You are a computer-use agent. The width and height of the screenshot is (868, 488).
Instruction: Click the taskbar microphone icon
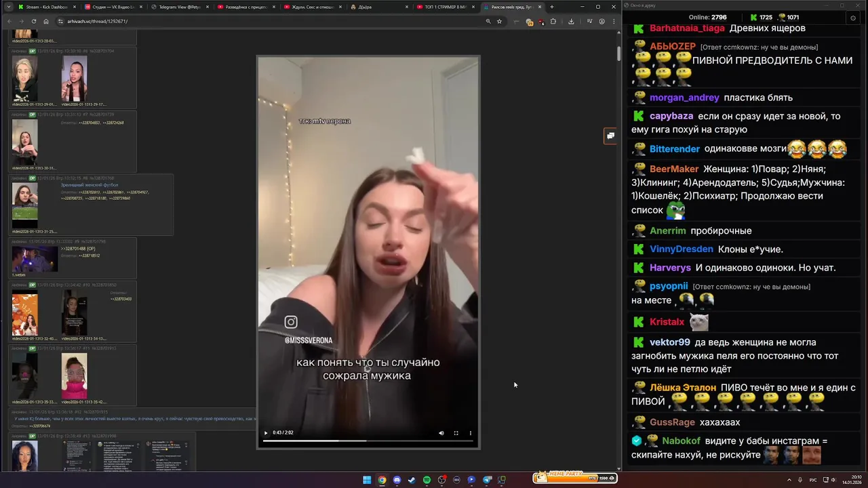(800, 480)
